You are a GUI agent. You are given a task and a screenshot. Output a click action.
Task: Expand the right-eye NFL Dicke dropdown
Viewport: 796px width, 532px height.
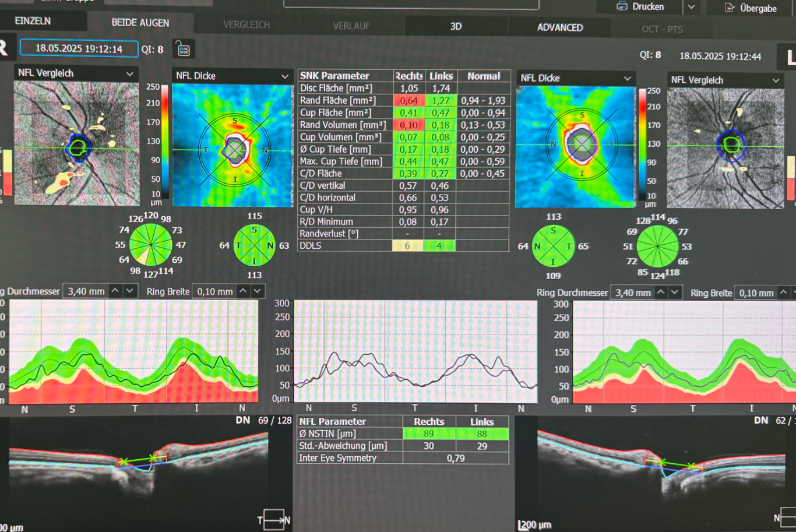pyautogui.click(x=284, y=76)
